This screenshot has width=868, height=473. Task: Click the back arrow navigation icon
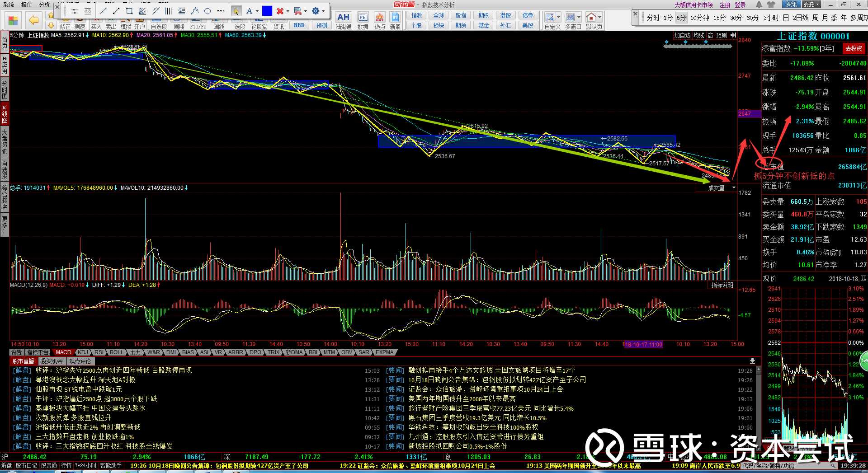click(33, 20)
